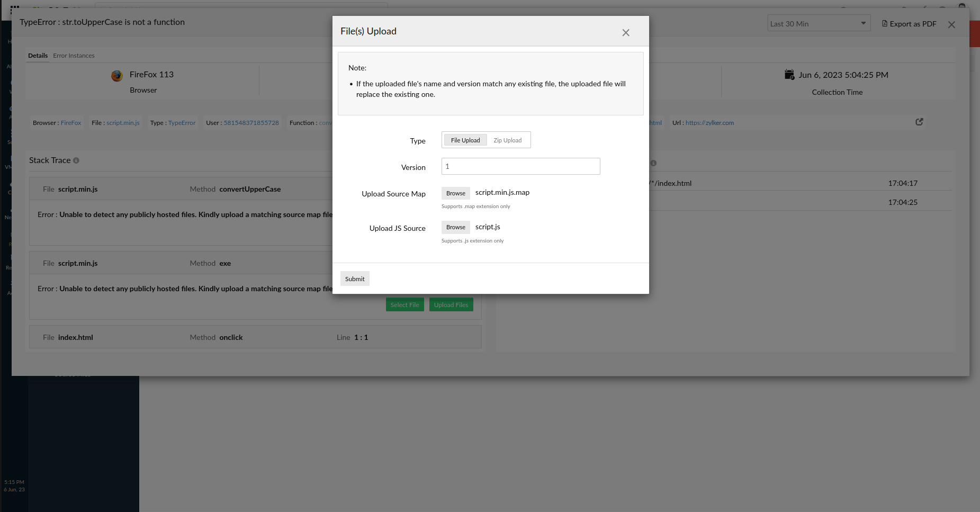
Task: Click the Firefox browser icon
Action: coord(117,76)
